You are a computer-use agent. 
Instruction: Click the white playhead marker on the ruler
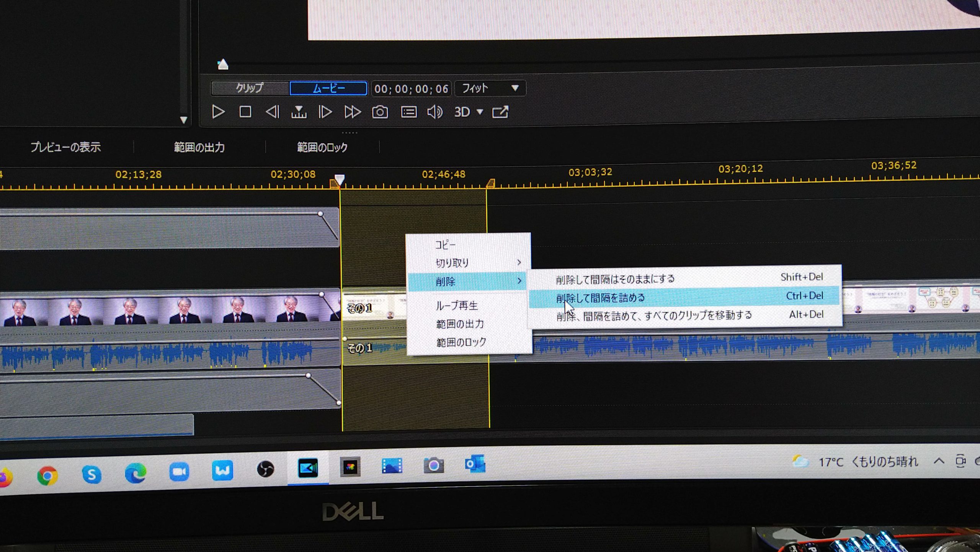pos(339,179)
